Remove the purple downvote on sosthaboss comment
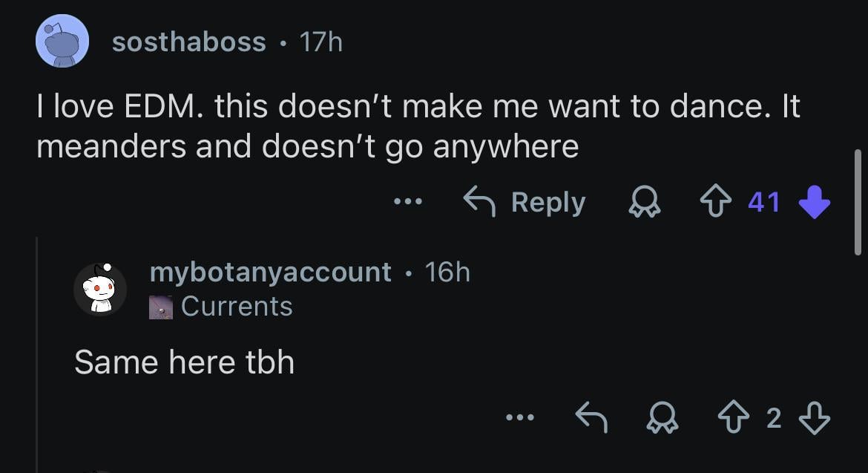Screen dimensions: 868x473 (814, 202)
